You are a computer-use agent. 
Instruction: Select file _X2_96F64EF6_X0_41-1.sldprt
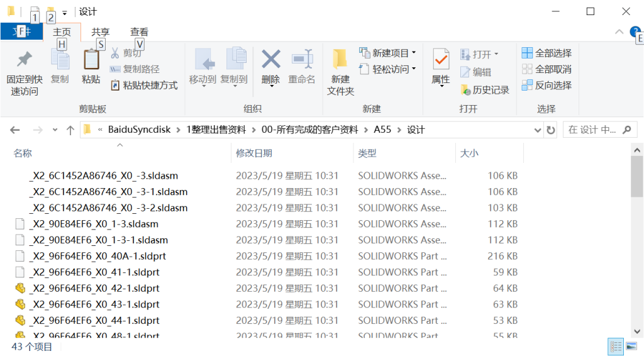94,272
